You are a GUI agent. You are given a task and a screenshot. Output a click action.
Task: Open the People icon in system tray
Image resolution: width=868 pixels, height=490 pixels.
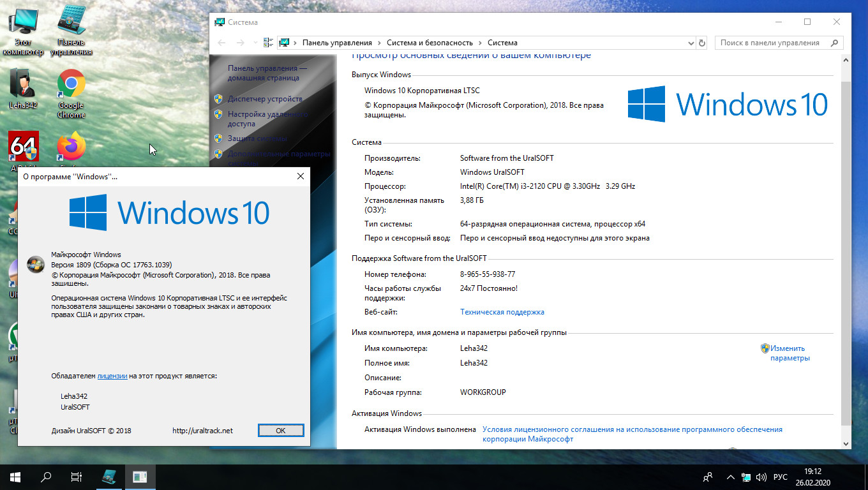[x=707, y=477]
